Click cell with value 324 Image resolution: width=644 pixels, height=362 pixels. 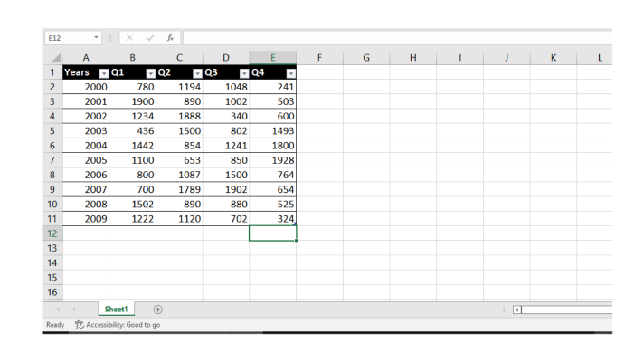click(x=273, y=219)
